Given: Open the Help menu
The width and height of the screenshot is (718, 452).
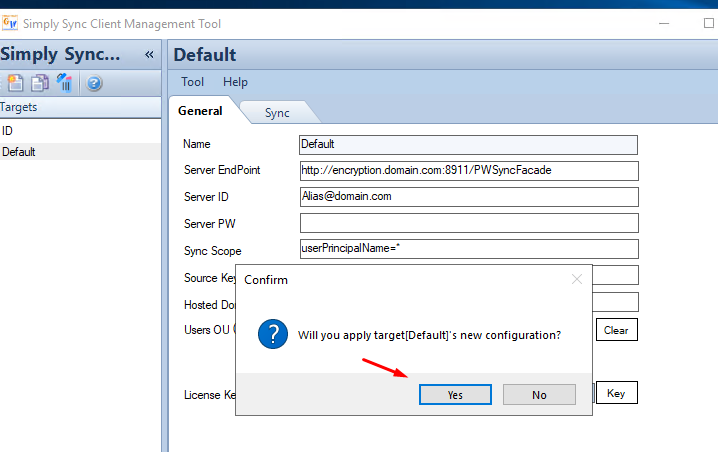Looking at the screenshot, I should pyautogui.click(x=235, y=82).
